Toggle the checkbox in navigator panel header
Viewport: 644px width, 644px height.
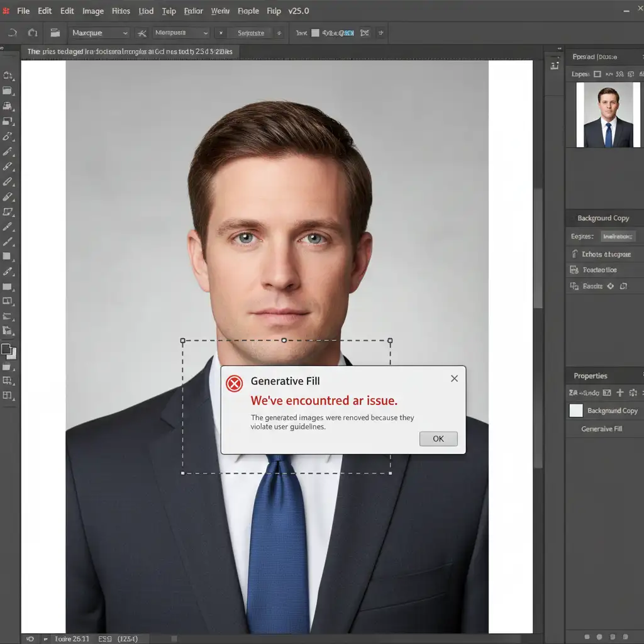pyautogui.click(x=597, y=74)
